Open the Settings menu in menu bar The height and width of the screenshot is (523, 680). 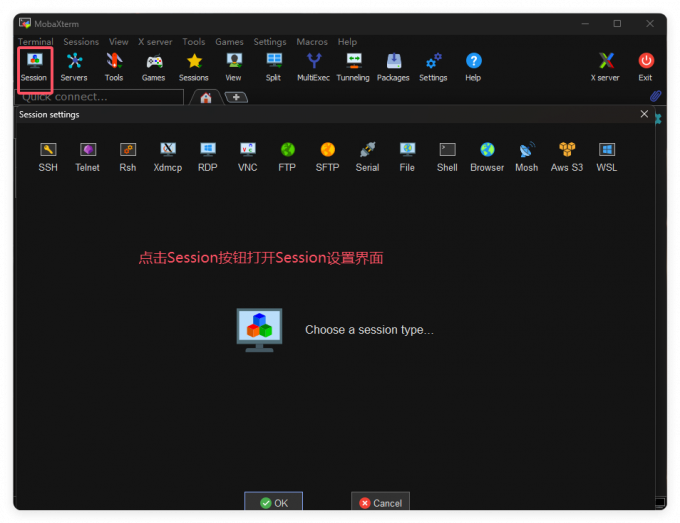click(x=270, y=42)
